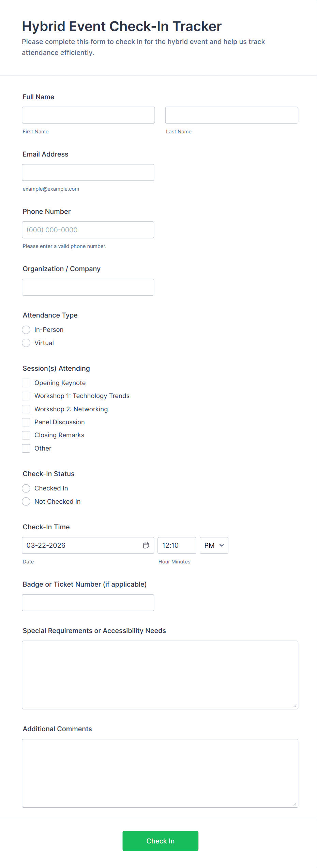Screen dimensions: 317x868
Task: Select the In-Person attendance option
Action: pos(26,330)
